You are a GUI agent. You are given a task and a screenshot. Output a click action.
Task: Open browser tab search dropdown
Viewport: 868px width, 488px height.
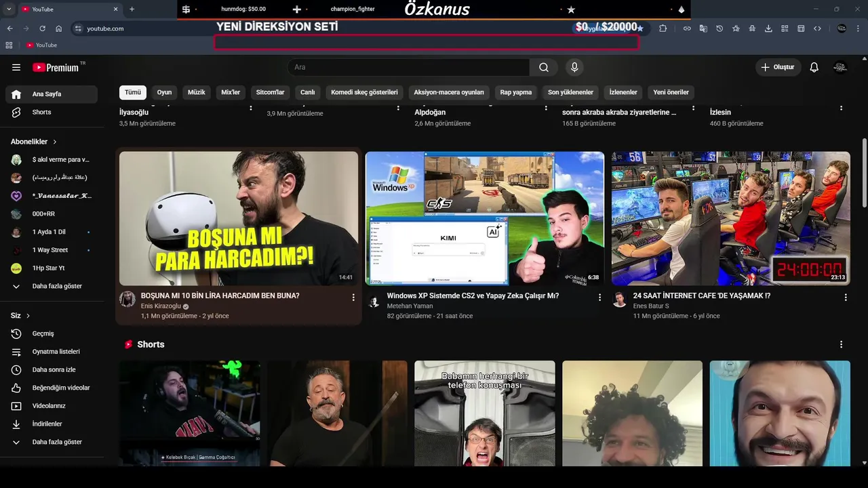pos(9,9)
